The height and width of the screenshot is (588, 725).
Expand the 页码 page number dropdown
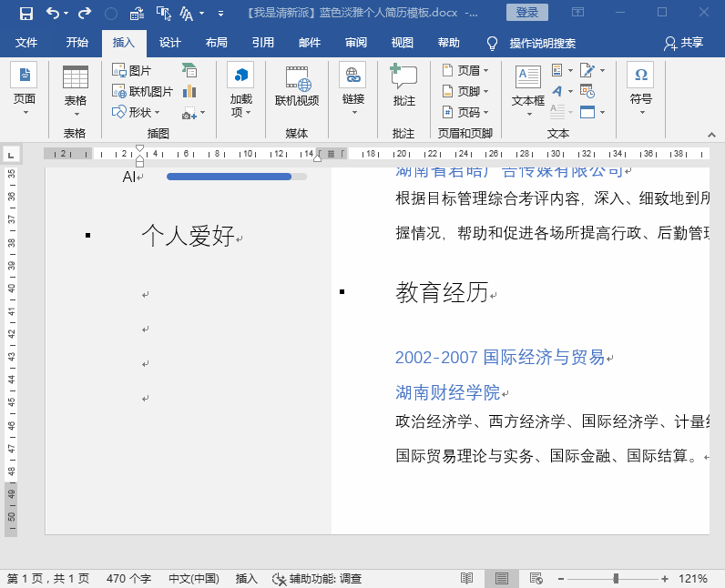click(x=465, y=112)
